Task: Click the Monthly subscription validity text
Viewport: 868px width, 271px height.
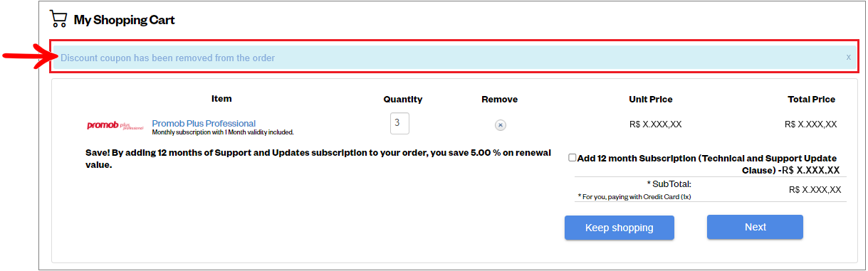Action: point(223,132)
